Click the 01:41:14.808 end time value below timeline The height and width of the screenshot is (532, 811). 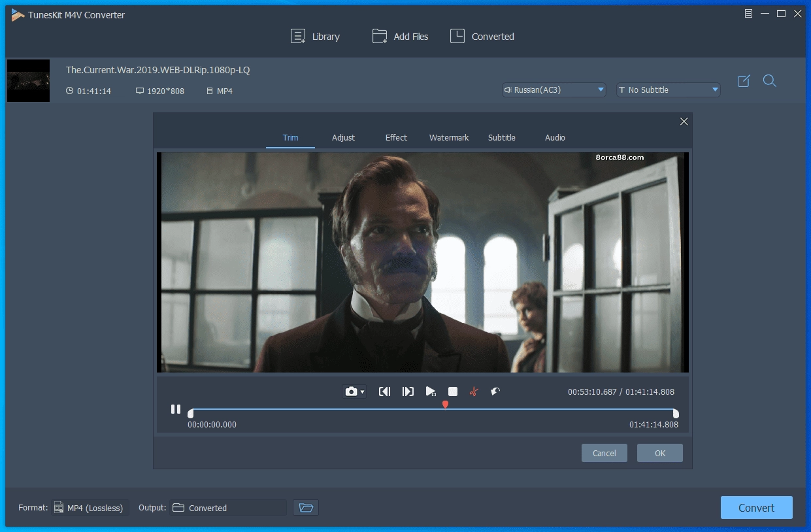tap(654, 424)
